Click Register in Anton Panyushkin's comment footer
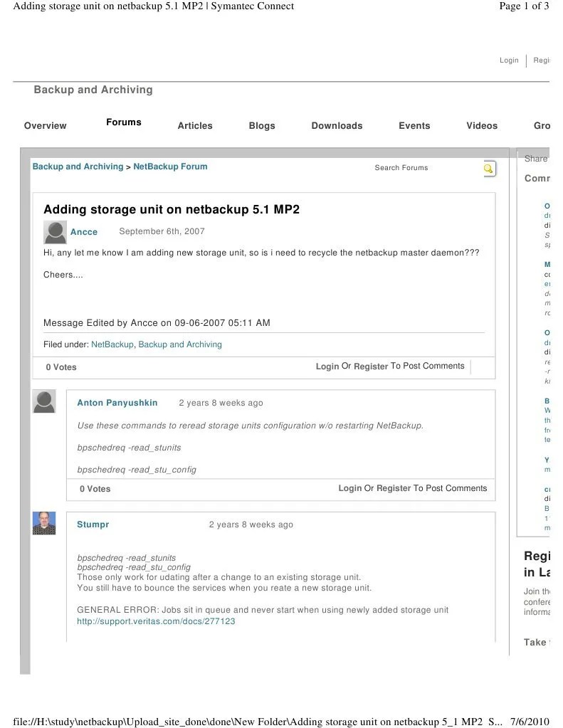Viewport: 563px width, 728px height. tap(394, 488)
